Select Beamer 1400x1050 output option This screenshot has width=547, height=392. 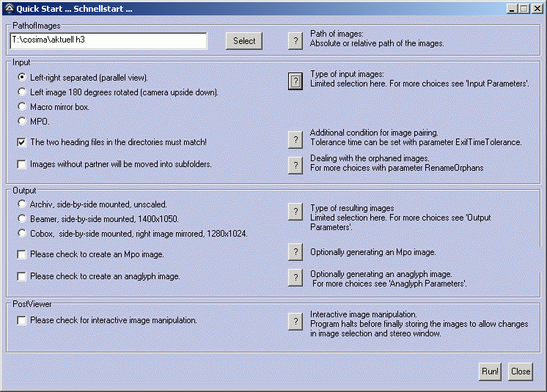(22, 218)
